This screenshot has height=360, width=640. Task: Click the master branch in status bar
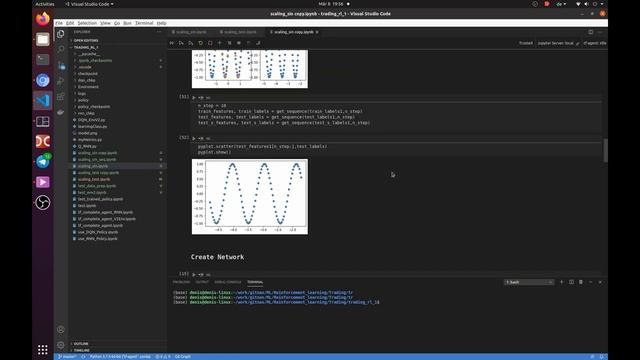[x=67, y=357]
